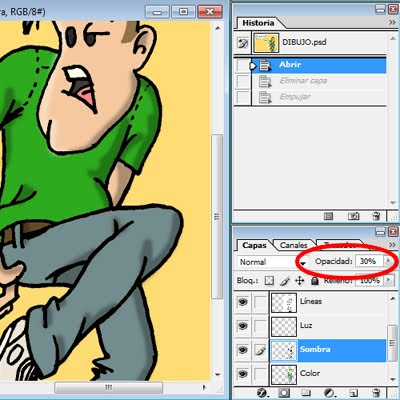The image size is (400, 400).
Task: Maximize the DIBUJO document window
Action: 183,12
